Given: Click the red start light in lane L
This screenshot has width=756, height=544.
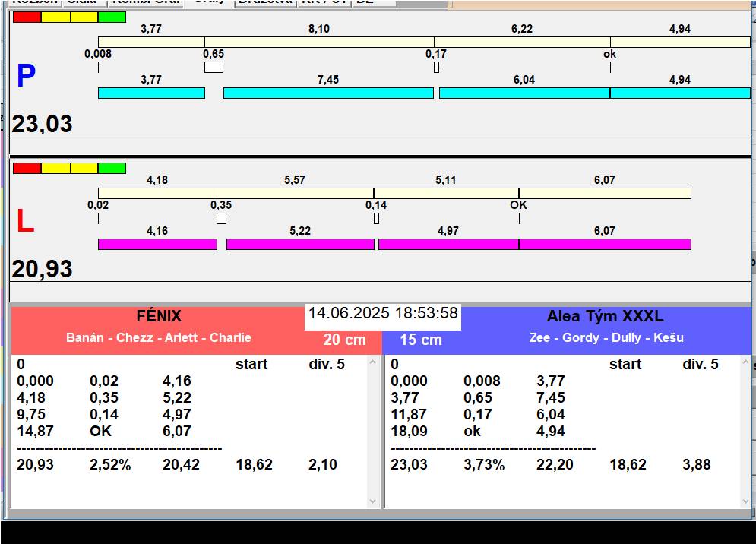Looking at the screenshot, I should [x=27, y=168].
